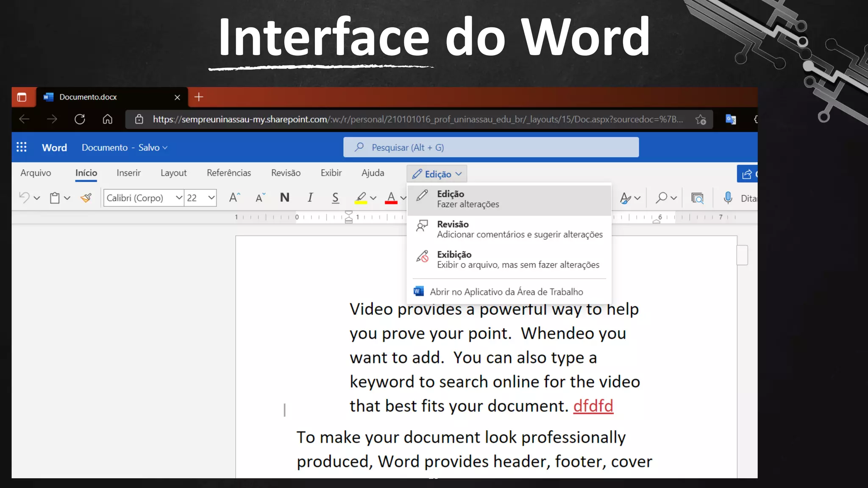Click the Dictate microphone icon

[728, 198]
